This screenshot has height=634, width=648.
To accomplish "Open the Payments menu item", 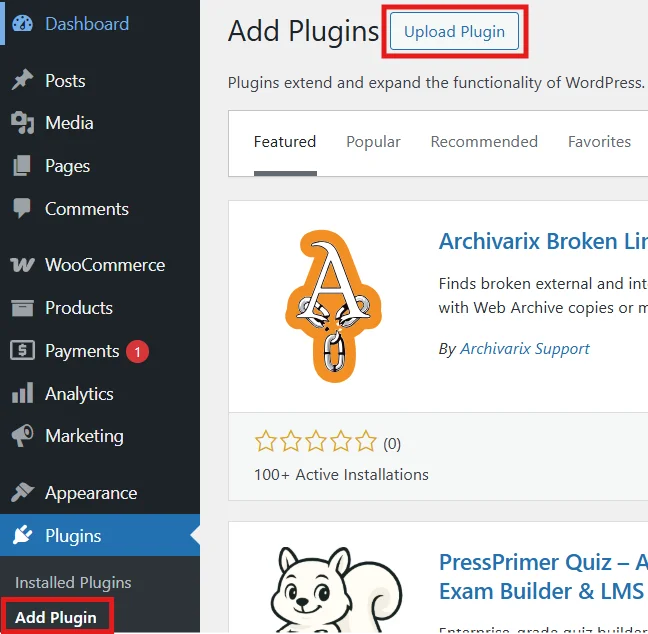I will point(100,351).
